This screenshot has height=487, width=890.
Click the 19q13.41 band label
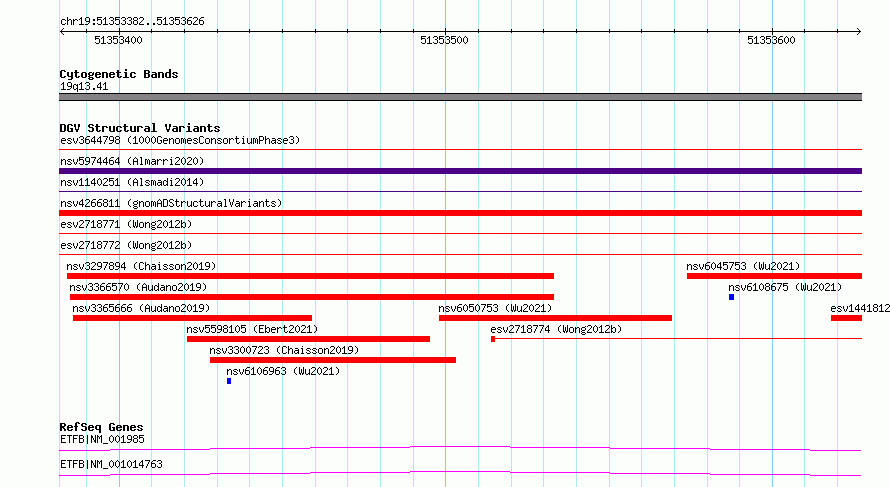(84, 86)
